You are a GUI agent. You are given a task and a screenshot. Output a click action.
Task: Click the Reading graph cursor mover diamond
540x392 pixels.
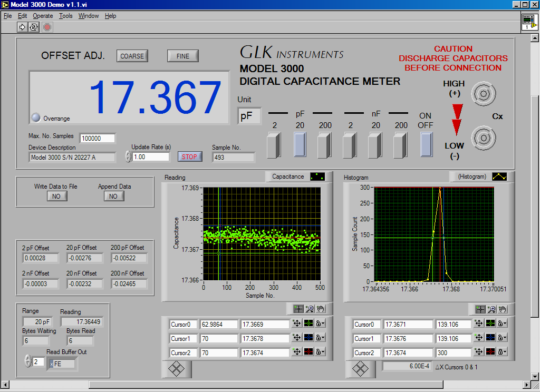click(176, 369)
